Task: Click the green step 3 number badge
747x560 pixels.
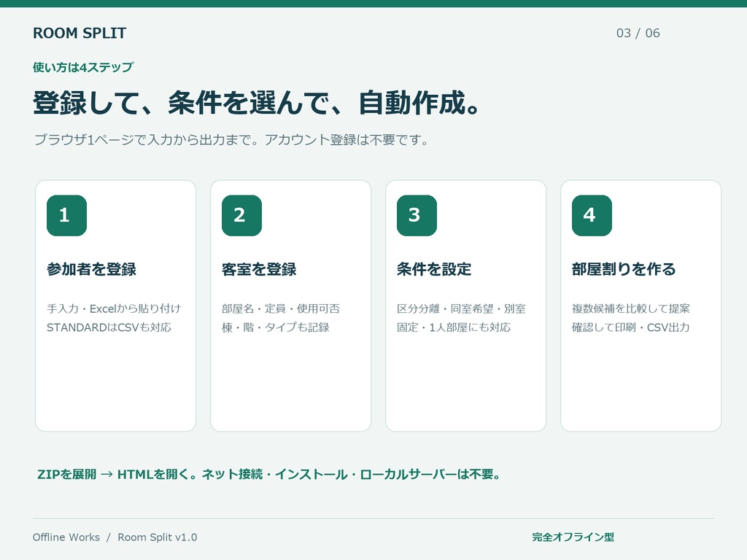Action: click(417, 215)
